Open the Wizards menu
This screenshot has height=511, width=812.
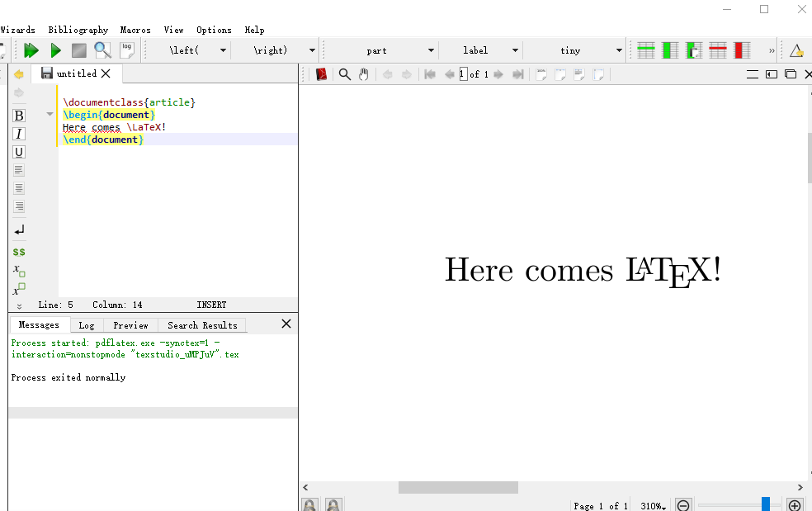[17, 30]
